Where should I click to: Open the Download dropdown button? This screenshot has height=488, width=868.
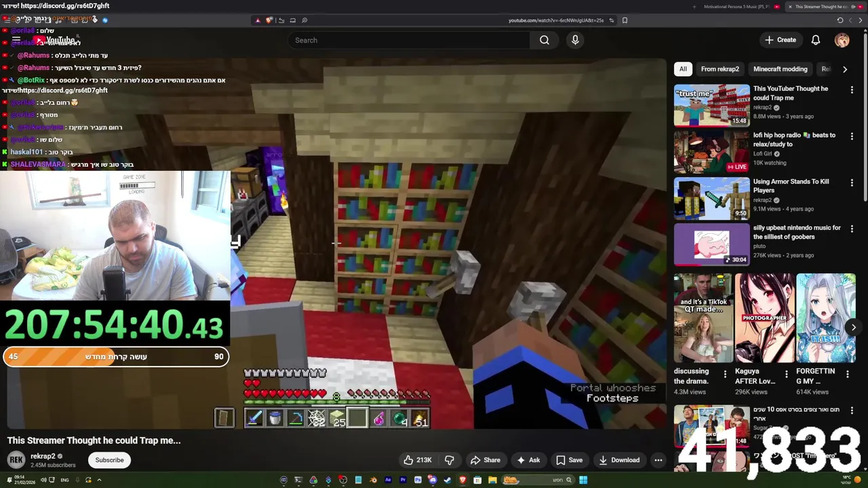click(618, 460)
